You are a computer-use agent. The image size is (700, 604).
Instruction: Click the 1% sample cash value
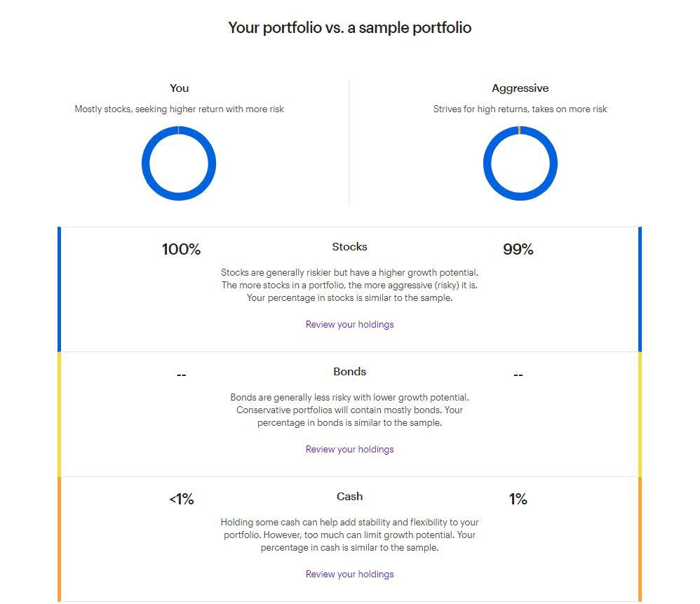518,499
